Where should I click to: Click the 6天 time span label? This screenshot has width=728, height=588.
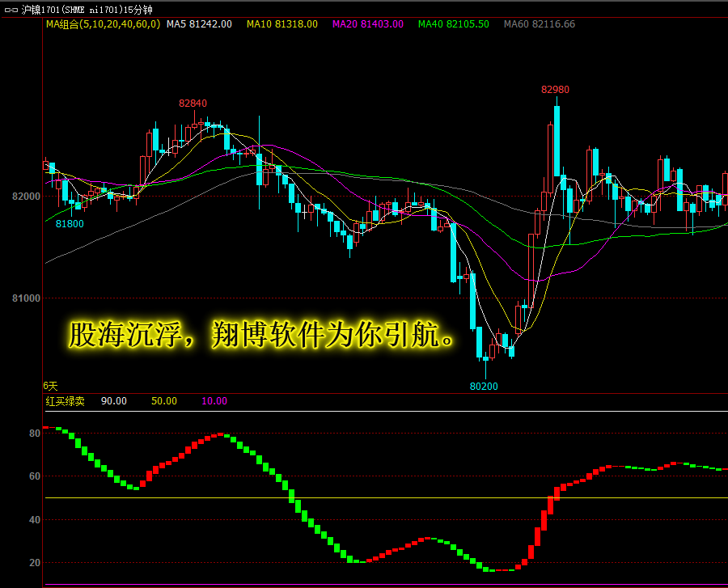coord(50,386)
